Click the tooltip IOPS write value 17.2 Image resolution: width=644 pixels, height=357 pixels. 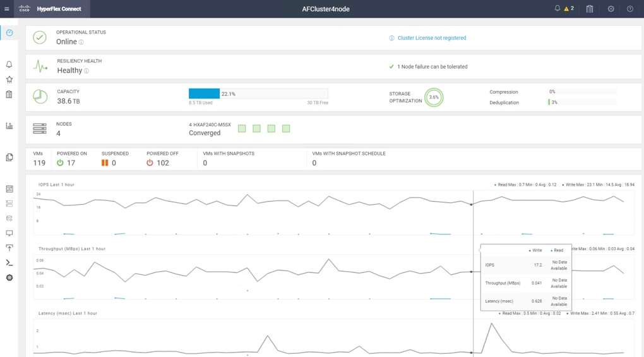coord(538,265)
